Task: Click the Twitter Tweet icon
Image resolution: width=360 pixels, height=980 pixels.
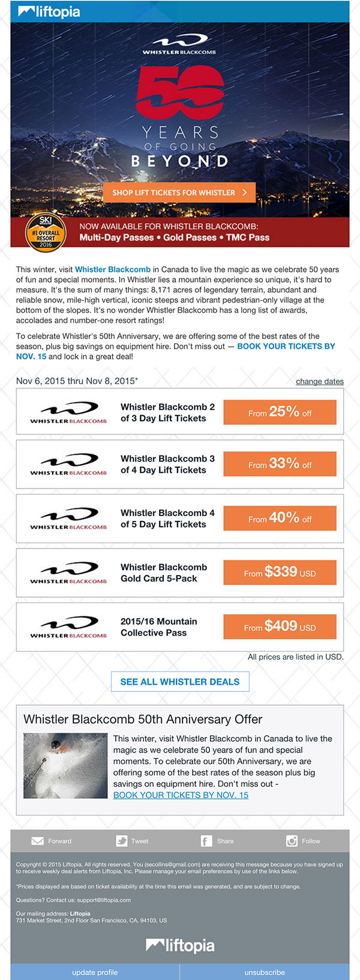Action: tap(122, 841)
